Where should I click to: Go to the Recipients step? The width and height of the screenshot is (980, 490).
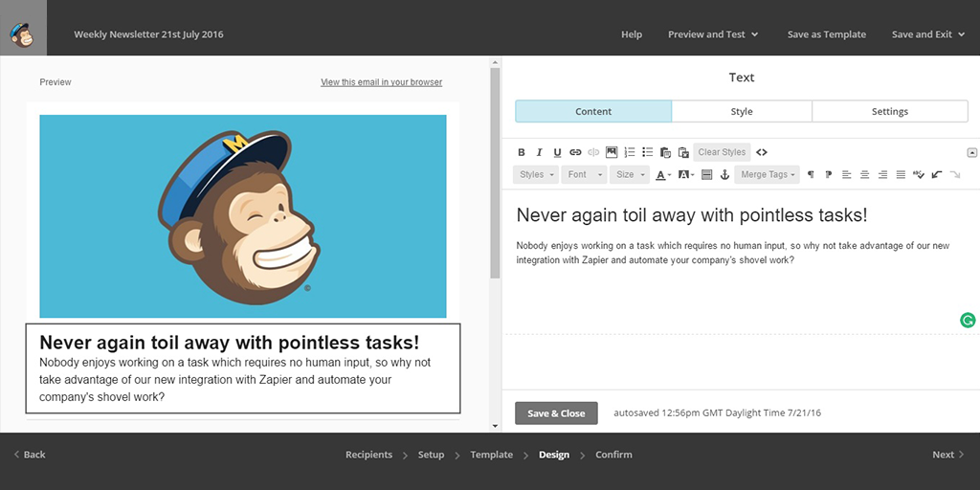click(368, 455)
